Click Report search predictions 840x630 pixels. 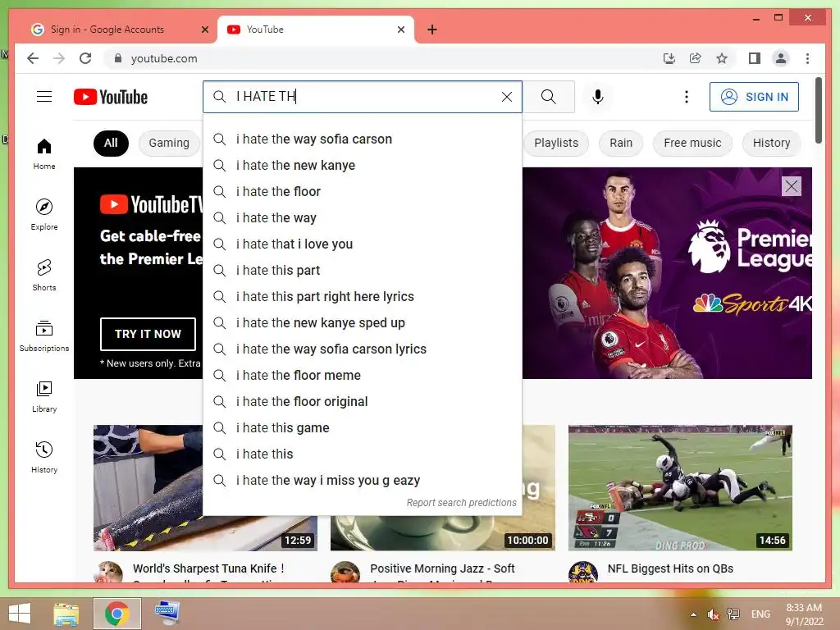click(461, 503)
